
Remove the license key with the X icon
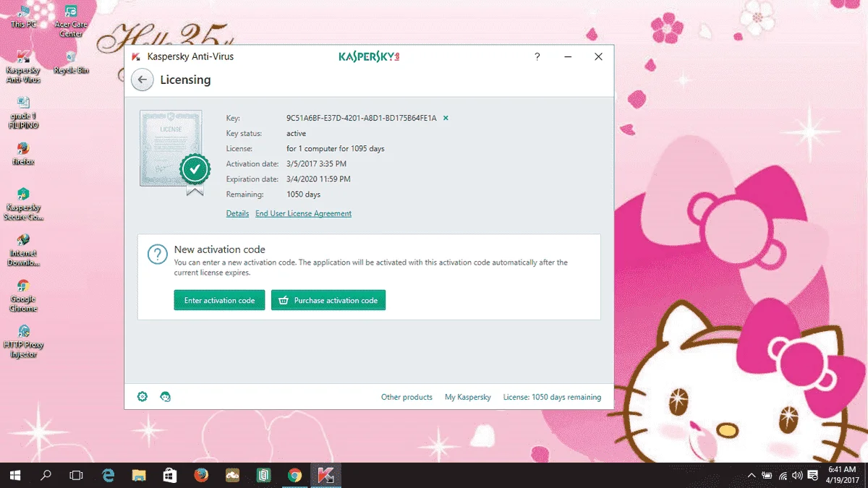446,118
